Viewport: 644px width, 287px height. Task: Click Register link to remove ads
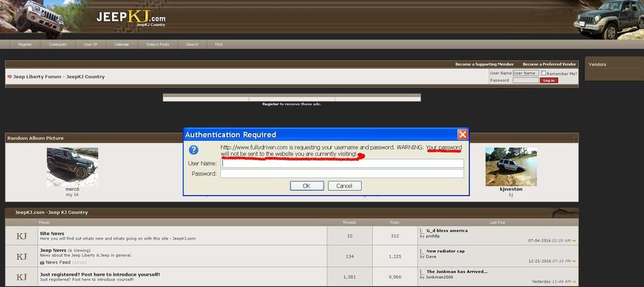click(x=270, y=104)
